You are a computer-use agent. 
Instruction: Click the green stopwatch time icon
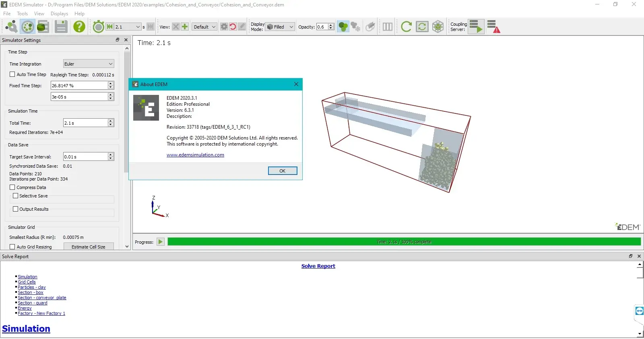[x=98, y=27]
